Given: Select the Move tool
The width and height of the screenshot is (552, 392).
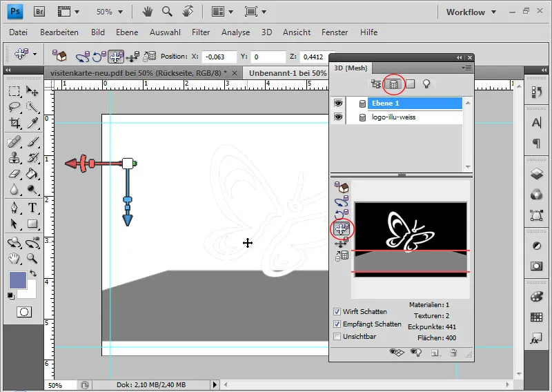Looking at the screenshot, I should pos(32,91).
